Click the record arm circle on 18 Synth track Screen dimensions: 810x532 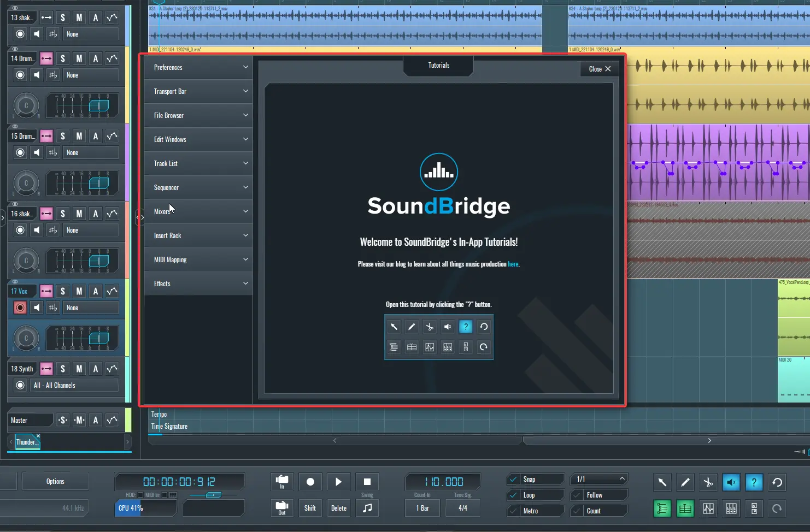click(20, 385)
